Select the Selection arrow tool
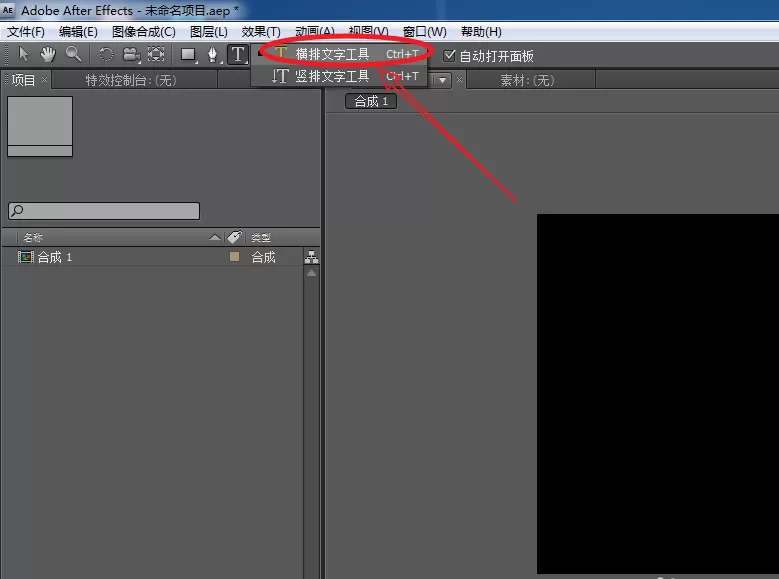This screenshot has height=579, width=779. pos(23,54)
